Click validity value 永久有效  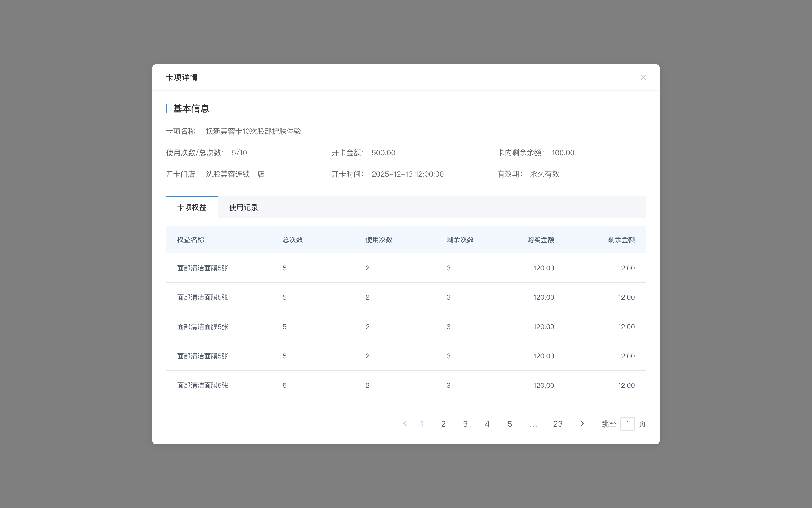tap(545, 174)
